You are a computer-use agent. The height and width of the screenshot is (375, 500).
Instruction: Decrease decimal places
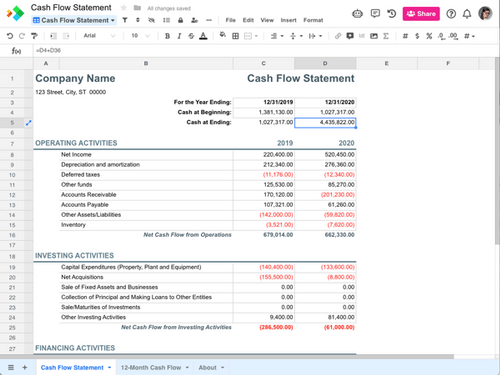441,36
